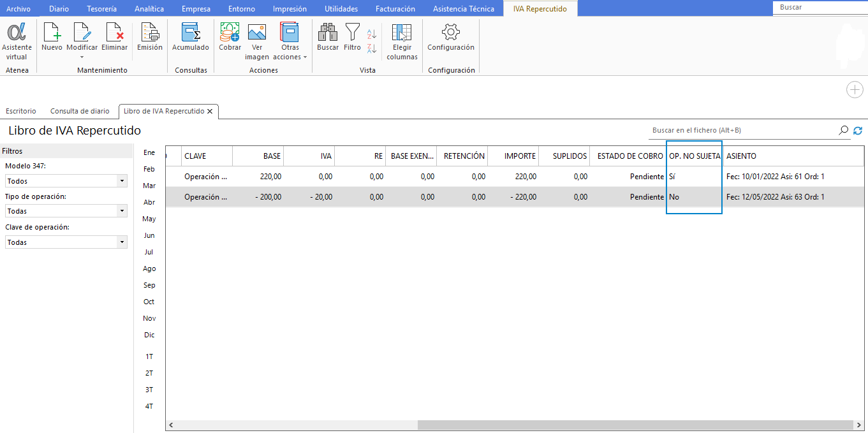Filter by first quarter 1T
The height and width of the screenshot is (433, 868).
(149, 356)
